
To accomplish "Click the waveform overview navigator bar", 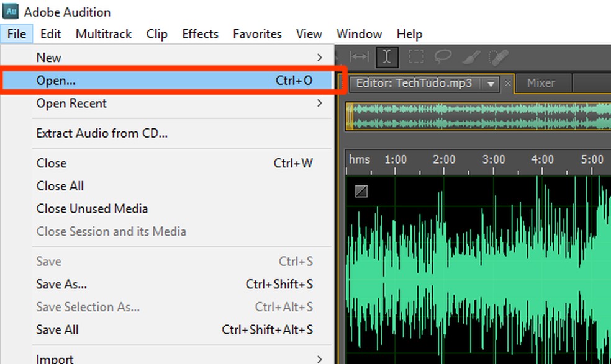I will [x=478, y=116].
